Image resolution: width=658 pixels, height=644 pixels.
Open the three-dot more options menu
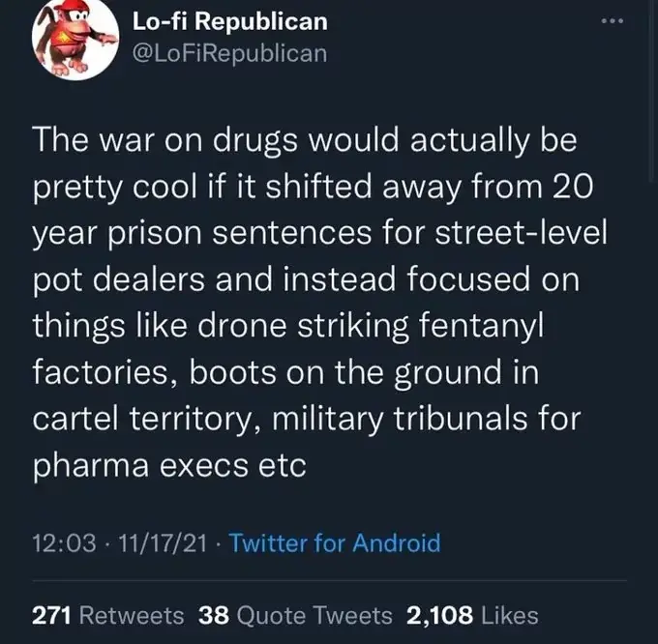click(x=613, y=21)
